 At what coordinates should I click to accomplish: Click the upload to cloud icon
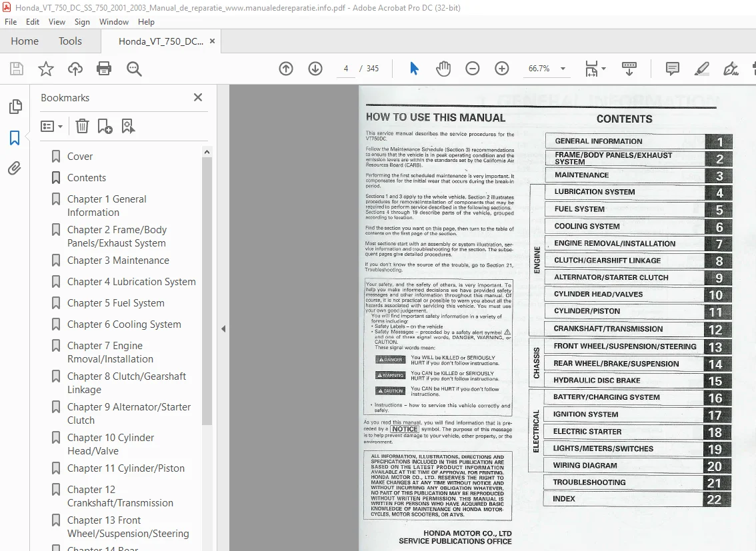tap(75, 69)
